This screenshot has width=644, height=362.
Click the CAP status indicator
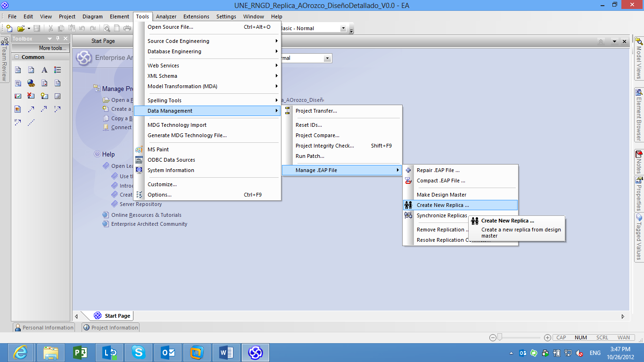(x=561, y=337)
